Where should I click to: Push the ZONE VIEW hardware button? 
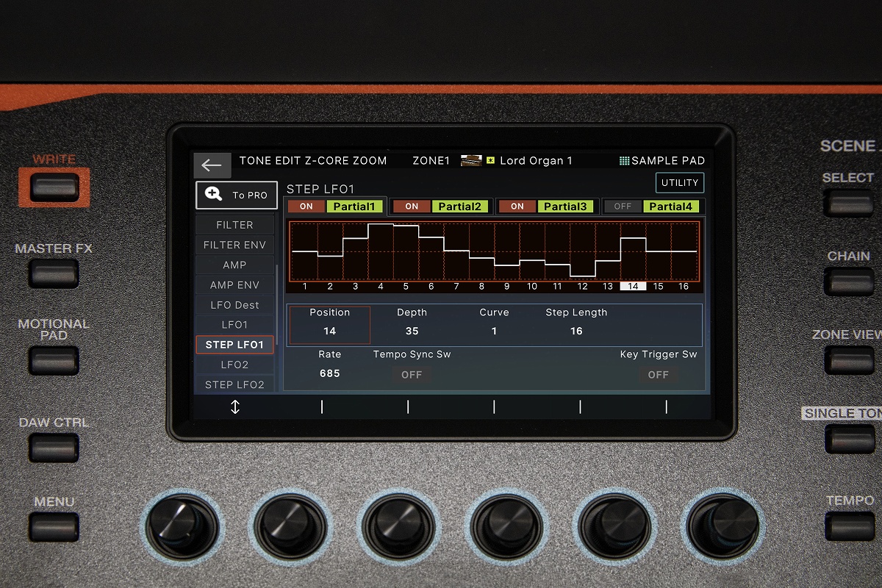point(849,359)
